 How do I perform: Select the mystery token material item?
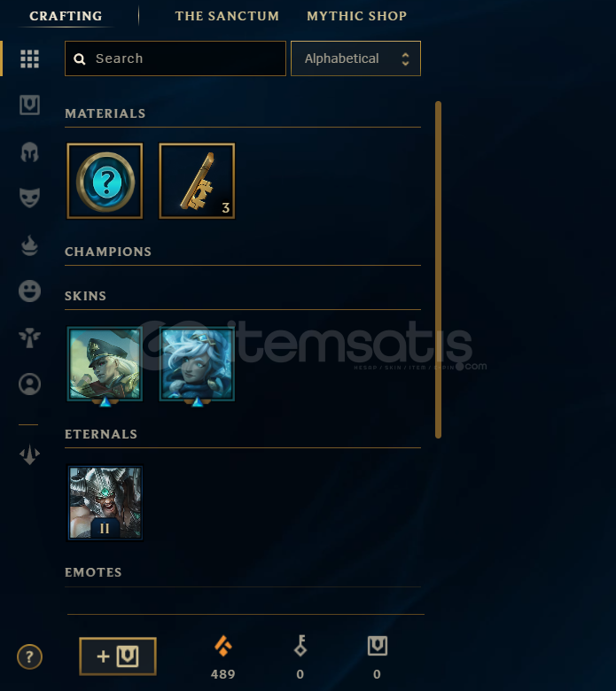coord(105,181)
